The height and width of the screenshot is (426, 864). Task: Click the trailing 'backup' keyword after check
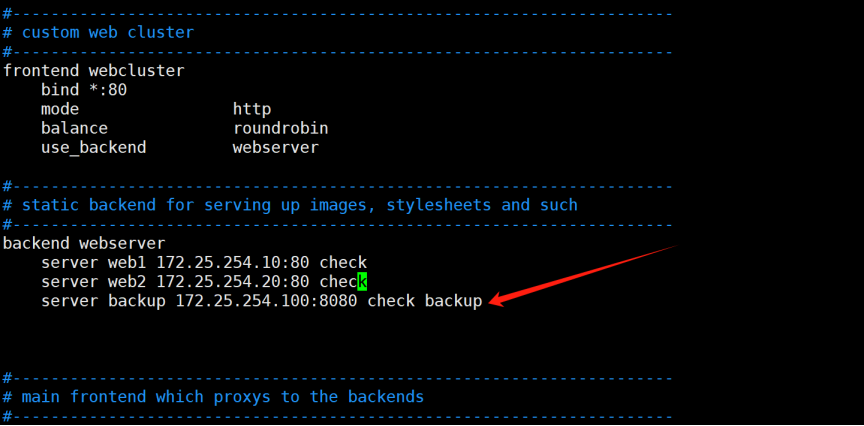click(x=453, y=301)
